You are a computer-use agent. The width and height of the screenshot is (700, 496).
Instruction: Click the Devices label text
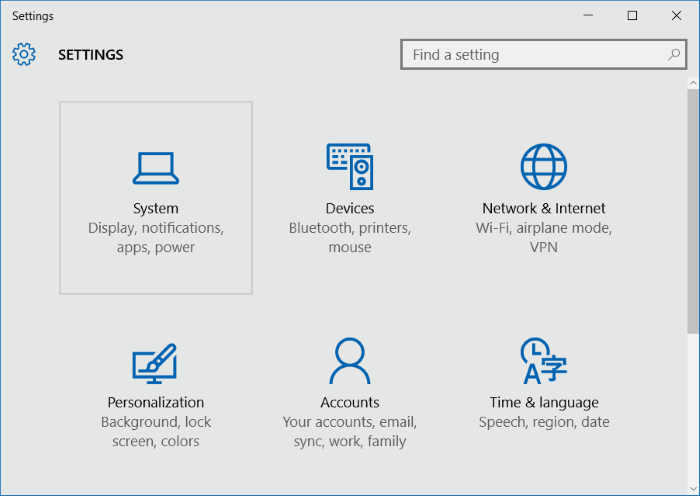tap(350, 208)
